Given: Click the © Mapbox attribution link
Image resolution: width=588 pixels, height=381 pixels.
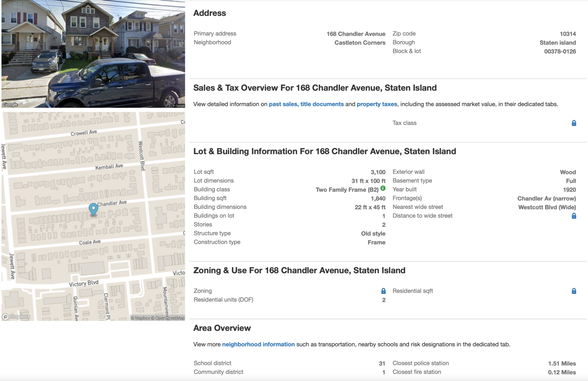Looking at the screenshot, I should 140,318.
